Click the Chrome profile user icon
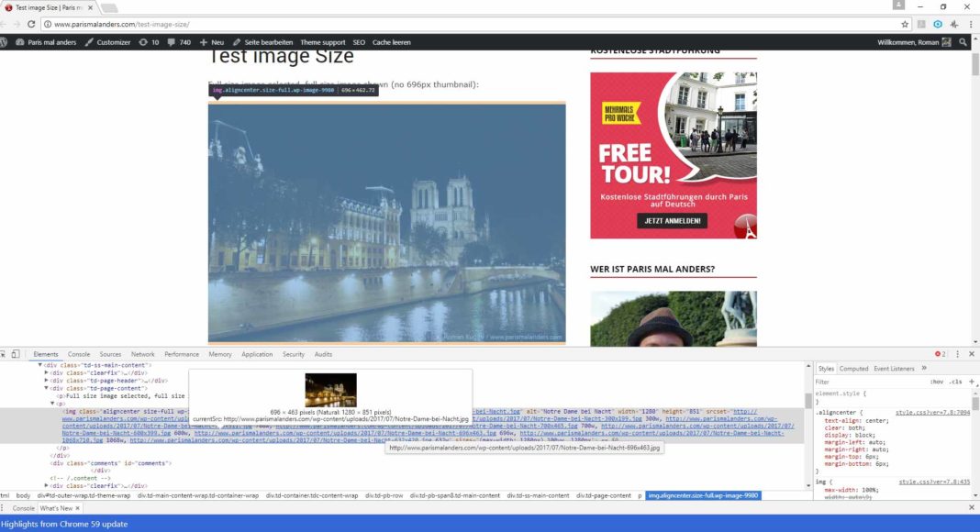Viewport: 980px width, 532px height. (x=898, y=5)
